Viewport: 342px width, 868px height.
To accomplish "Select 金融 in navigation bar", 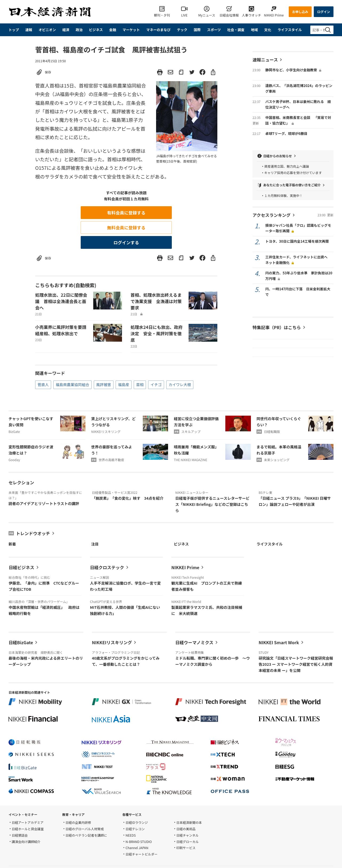I will tap(113, 30).
